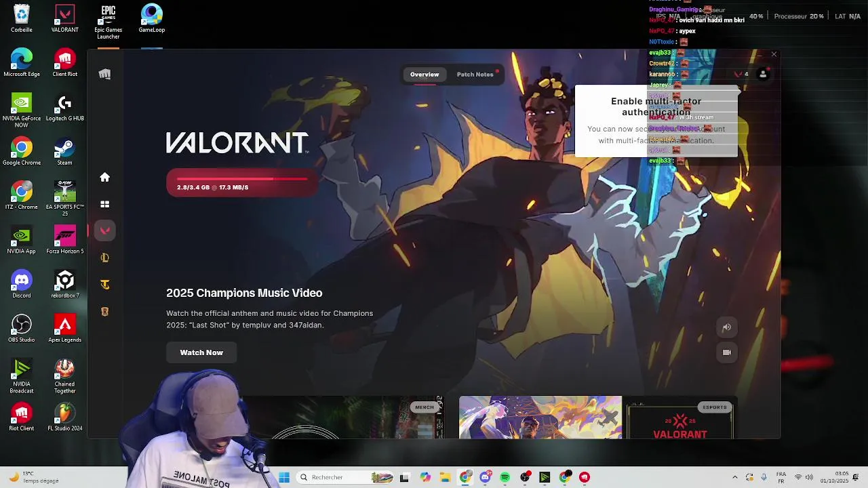Select NVIDIA App desktop icon
Viewport: 868px width, 488px height.
tap(22, 241)
